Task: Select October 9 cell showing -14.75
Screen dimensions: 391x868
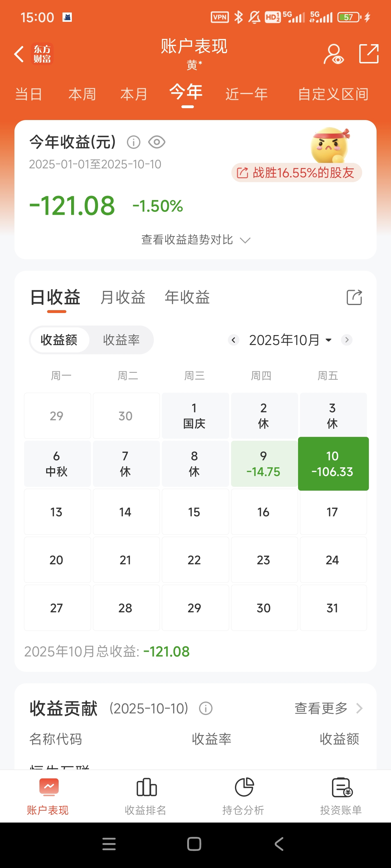Action: tap(263, 464)
